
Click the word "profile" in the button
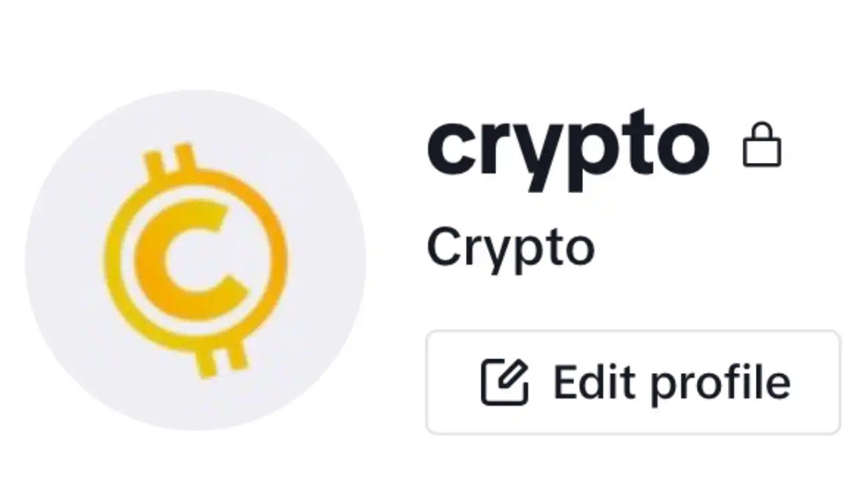pos(721,383)
